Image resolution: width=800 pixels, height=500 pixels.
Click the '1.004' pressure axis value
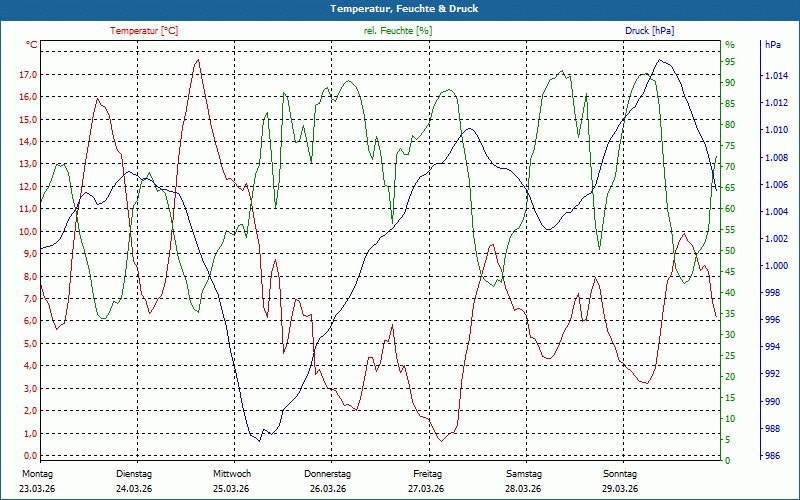[776, 212]
